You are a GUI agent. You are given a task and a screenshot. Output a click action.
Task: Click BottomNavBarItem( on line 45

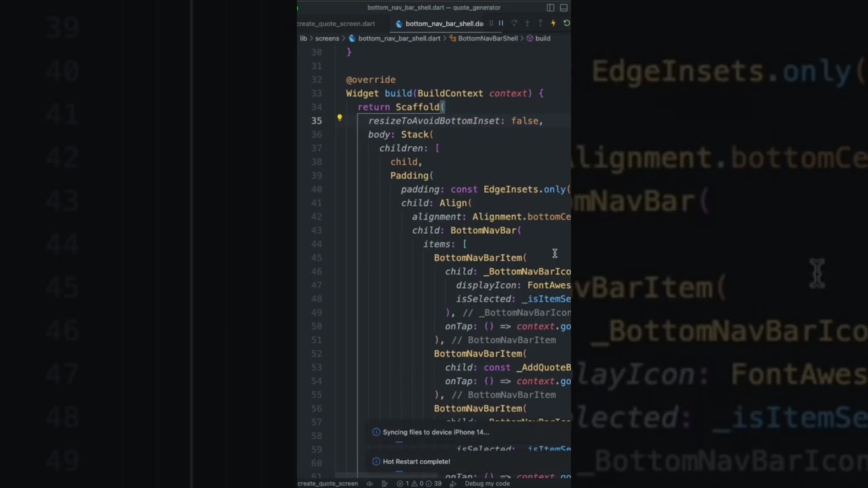click(x=480, y=258)
